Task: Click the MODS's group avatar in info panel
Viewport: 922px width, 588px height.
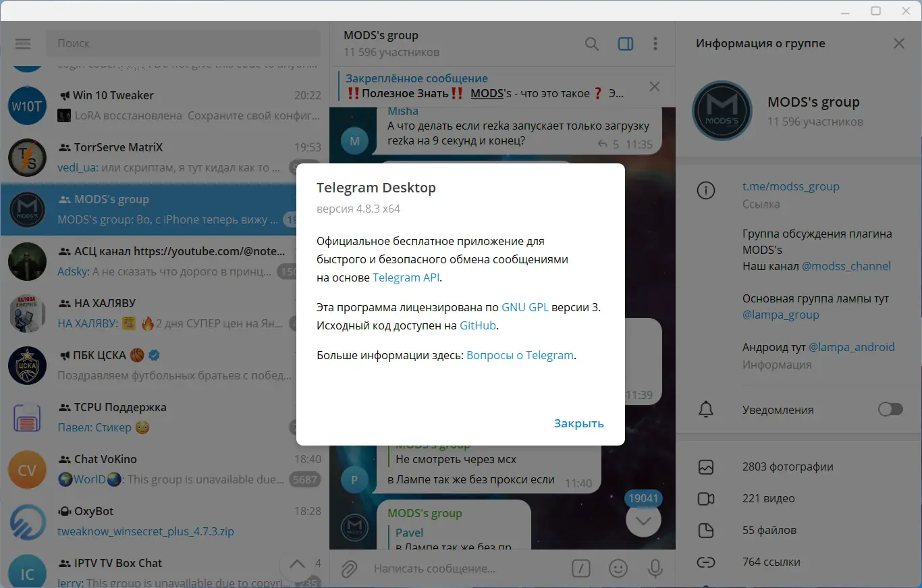Action: [722, 111]
